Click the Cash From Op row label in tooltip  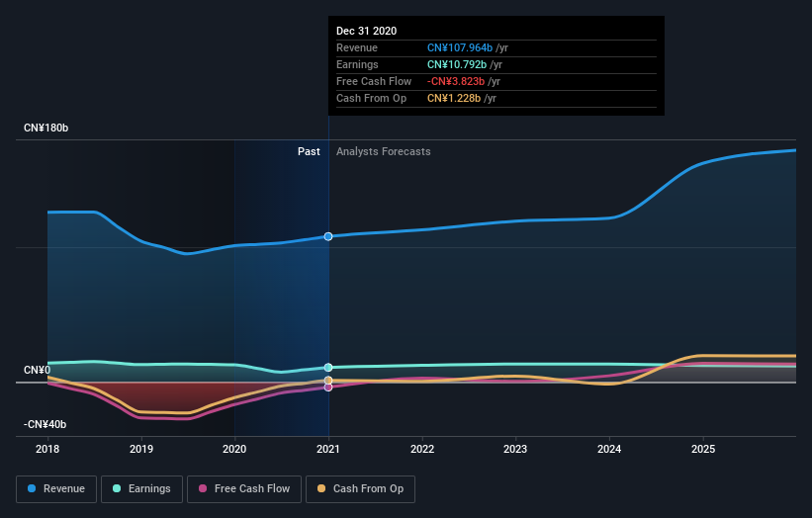tap(371, 98)
